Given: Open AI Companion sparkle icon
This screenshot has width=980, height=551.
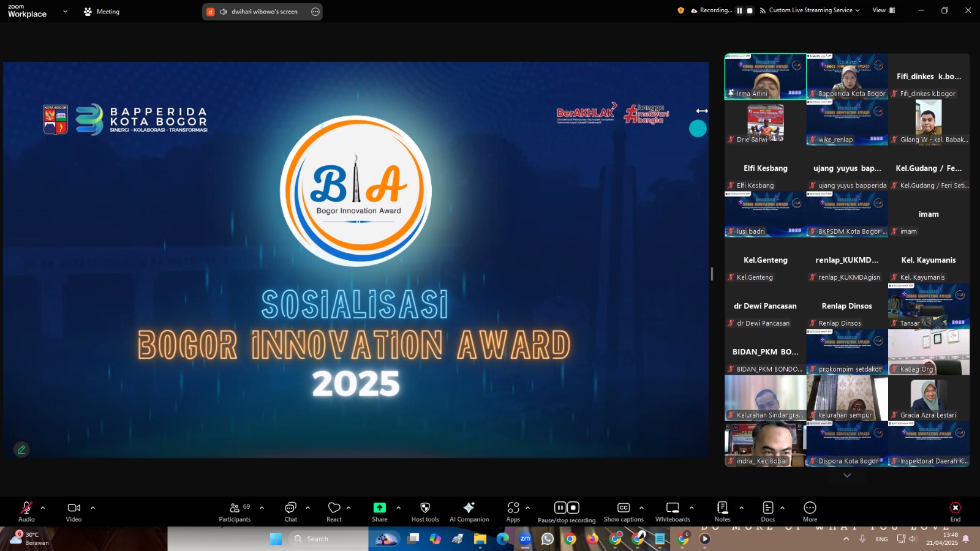Looking at the screenshot, I should [469, 508].
